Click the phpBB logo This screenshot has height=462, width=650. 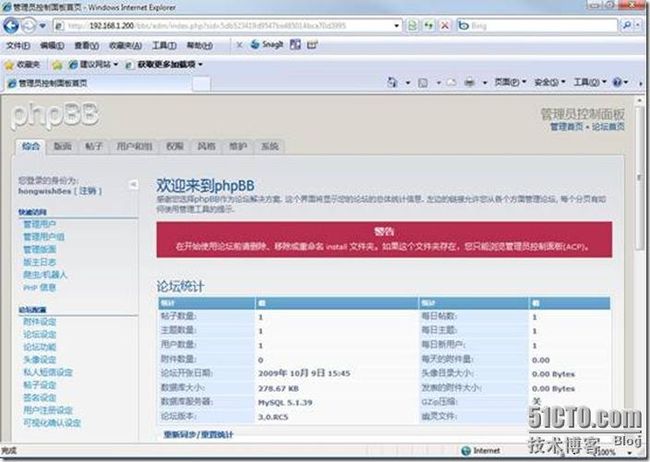pyautogui.click(x=55, y=115)
